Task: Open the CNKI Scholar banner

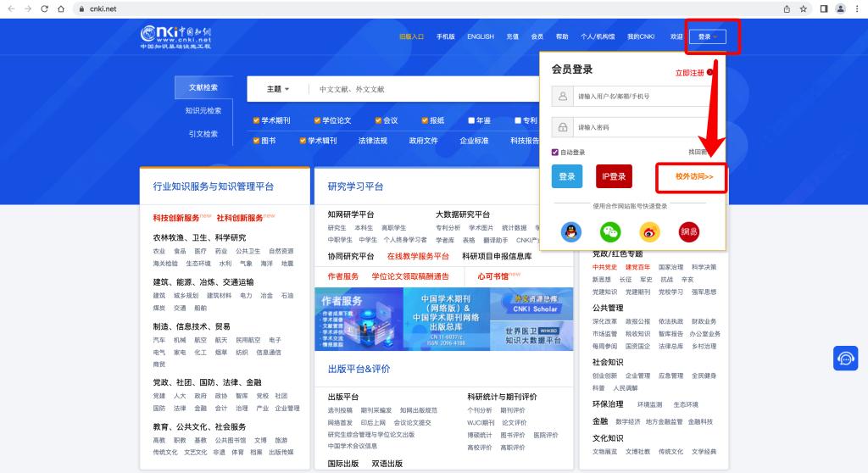Action: 532,304
